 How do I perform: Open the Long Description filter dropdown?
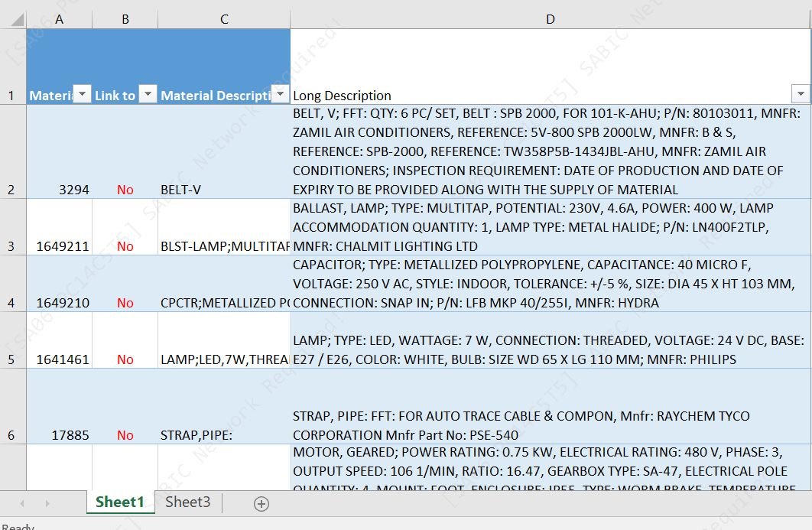801,94
